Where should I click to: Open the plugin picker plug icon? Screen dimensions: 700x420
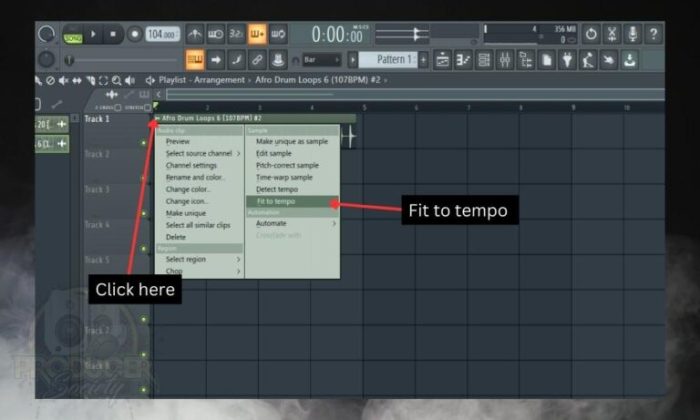point(567,60)
